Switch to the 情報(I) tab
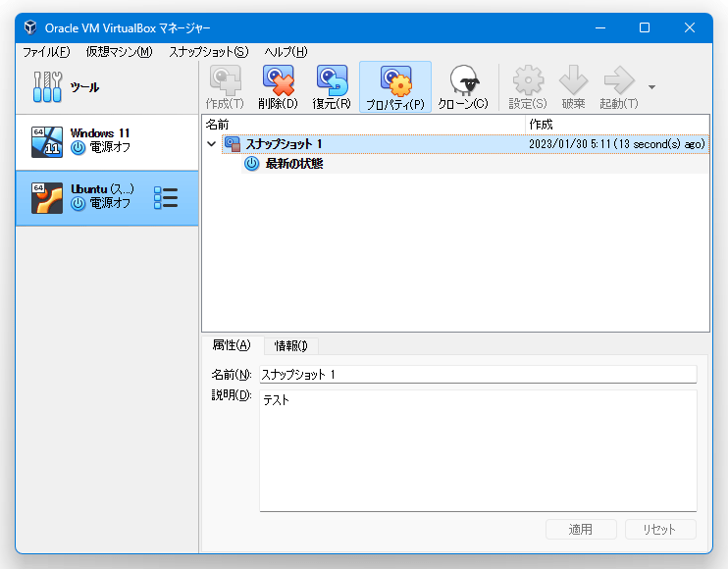The width and height of the screenshot is (728, 569). coord(291,345)
